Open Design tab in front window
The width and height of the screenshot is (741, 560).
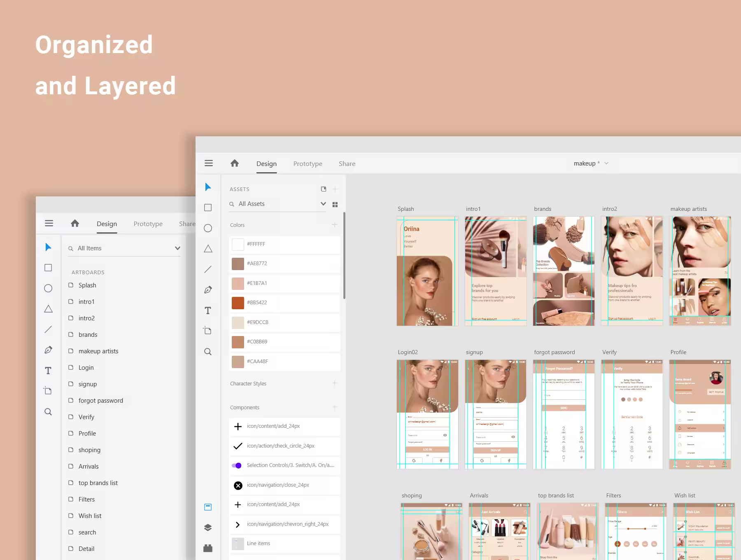[266, 163]
